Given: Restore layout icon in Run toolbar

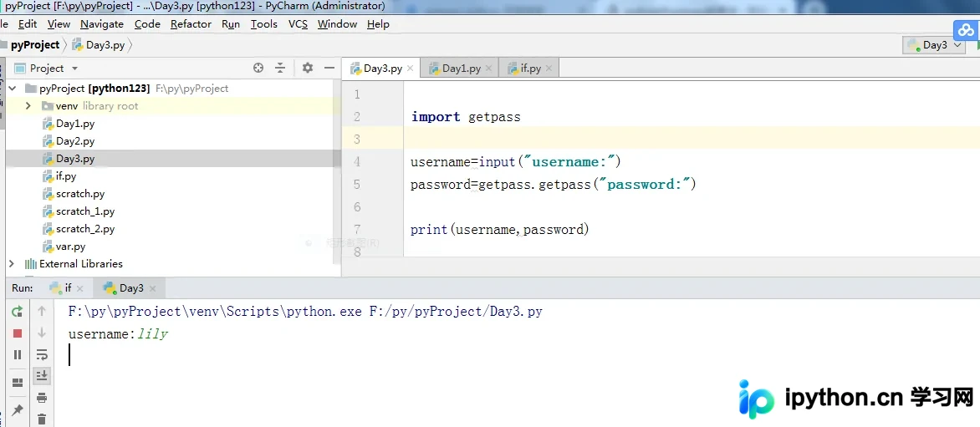Looking at the screenshot, I should pyautogui.click(x=18, y=382).
